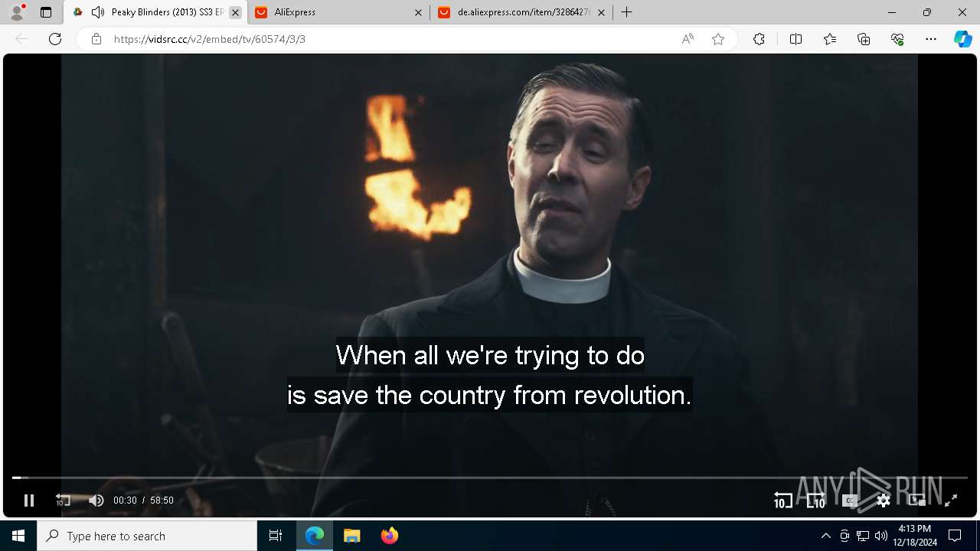Add this page to favorites
The height and width of the screenshot is (551, 980).
pyautogui.click(x=718, y=39)
